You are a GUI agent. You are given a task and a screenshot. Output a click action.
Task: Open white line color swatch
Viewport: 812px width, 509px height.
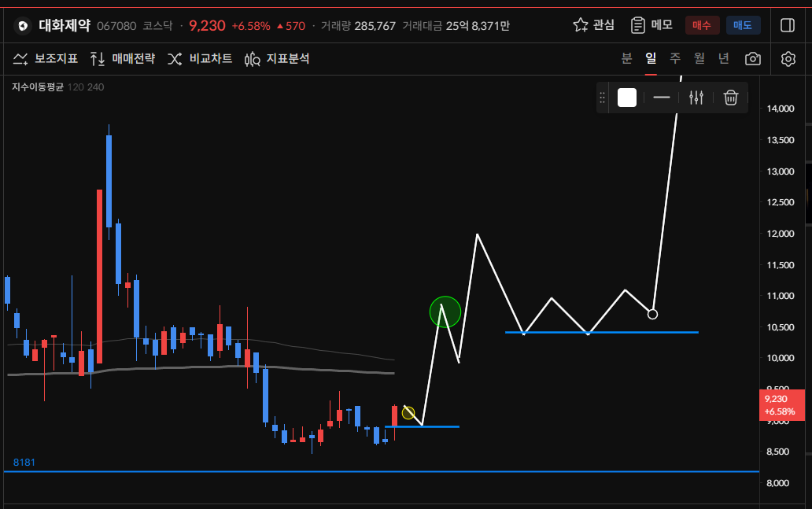point(626,98)
